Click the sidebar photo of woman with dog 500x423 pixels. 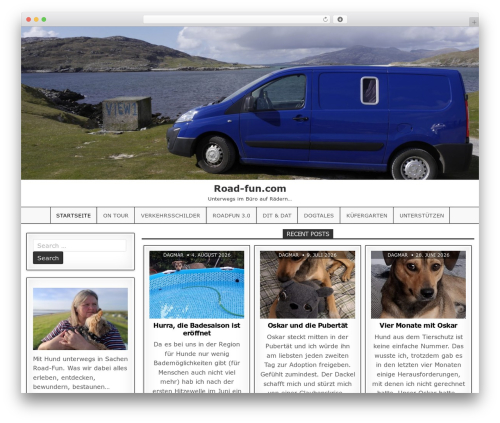point(80,319)
